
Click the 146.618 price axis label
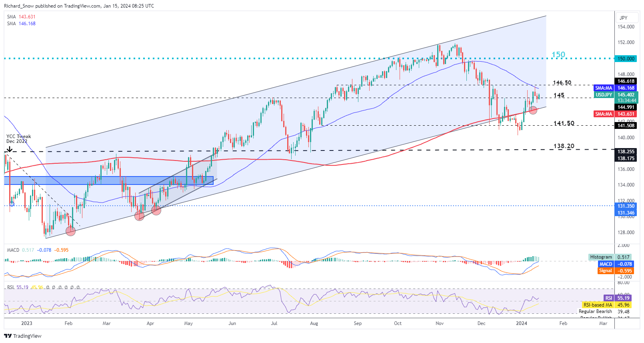click(626, 81)
